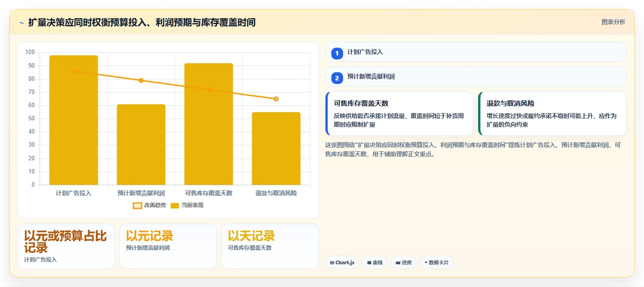Click the 当前表现 legend yellow swatch
The image size is (644, 287).
(x=175, y=206)
